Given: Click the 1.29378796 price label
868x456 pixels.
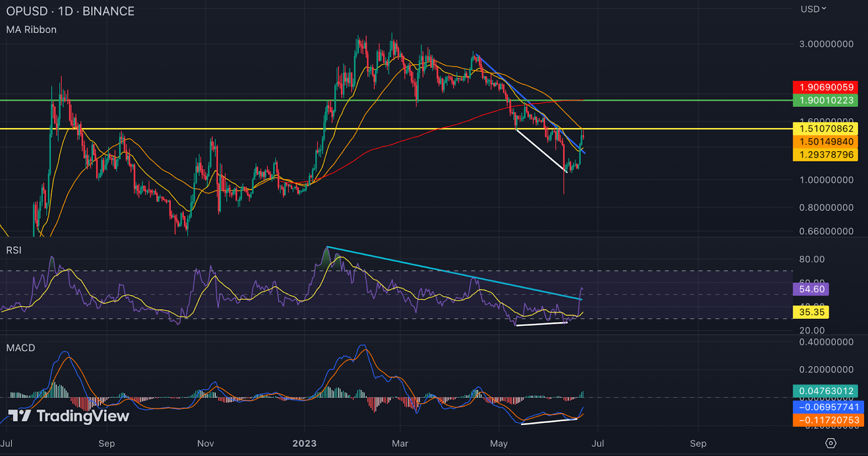Looking at the screenshot, I should pos(826,155).
